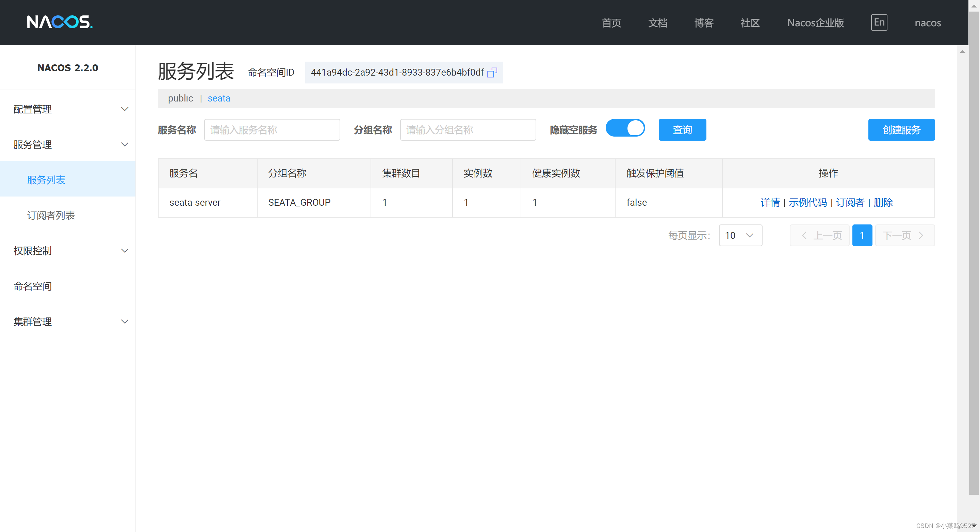Image resolution: width=980 pixels, height=532 pixels.
Task: Toggle the hide empty services switch
Action: pyautogui.click(x=625, y=128)
